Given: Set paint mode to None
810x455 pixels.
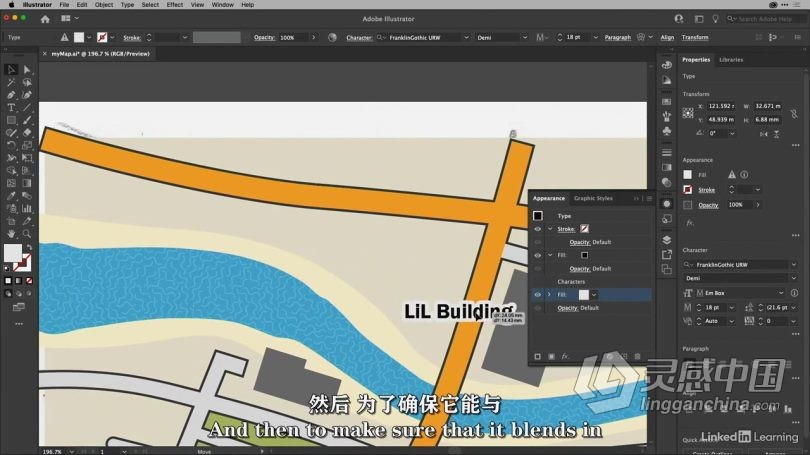Looking at the screenshot, I should [29, 281].
